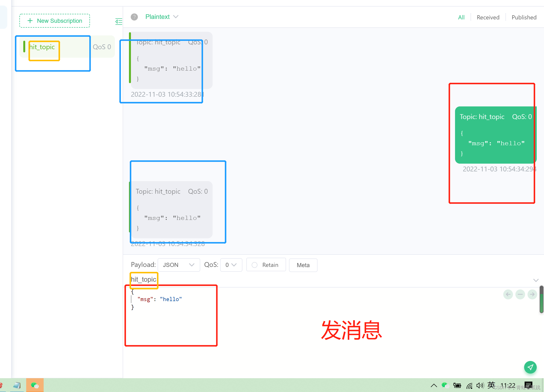Go to previous message history arrow
The image size is (544, 392).
point(508,294)
